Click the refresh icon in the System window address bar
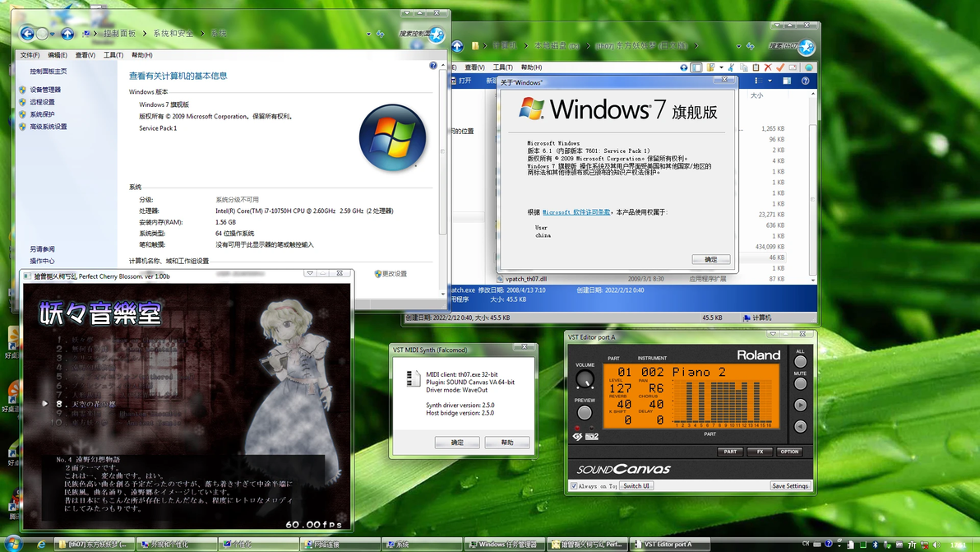980x552 pixels. tap(380, 34)
